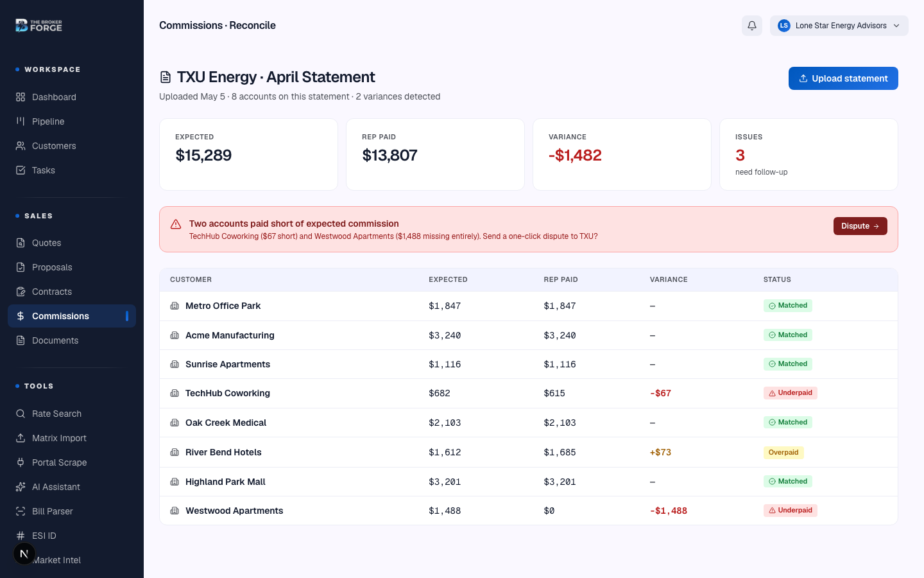Click the Underpaid badge for TechHub Coworking
Screen dimensions: 924x578
tap(791, 393)
